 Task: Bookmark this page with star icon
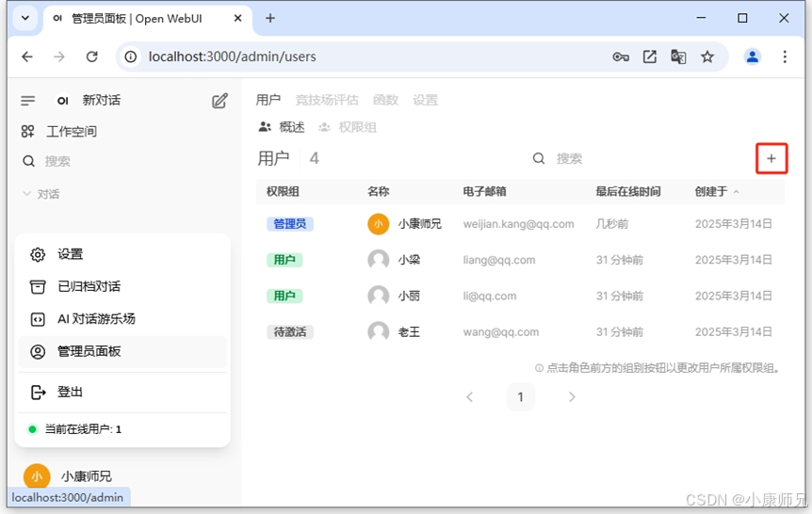(707, 56)
